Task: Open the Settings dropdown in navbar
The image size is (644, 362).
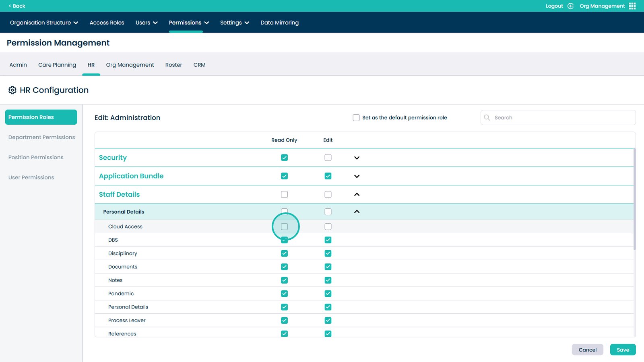Action: (x=235, y=23)
